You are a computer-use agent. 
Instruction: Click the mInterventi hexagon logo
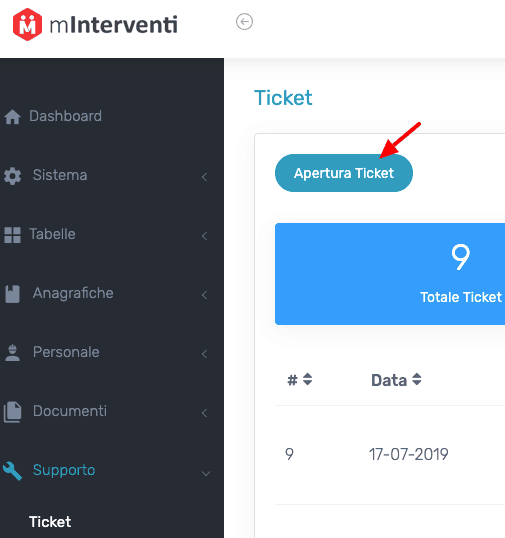pyautogui.click(x=27, y=24)
